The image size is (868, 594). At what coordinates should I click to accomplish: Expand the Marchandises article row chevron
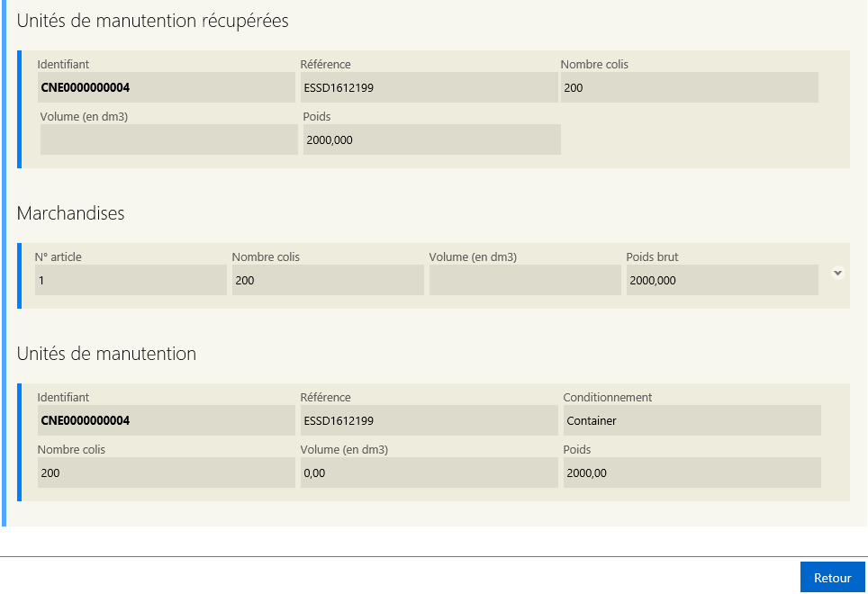click(x=837, y=273)
